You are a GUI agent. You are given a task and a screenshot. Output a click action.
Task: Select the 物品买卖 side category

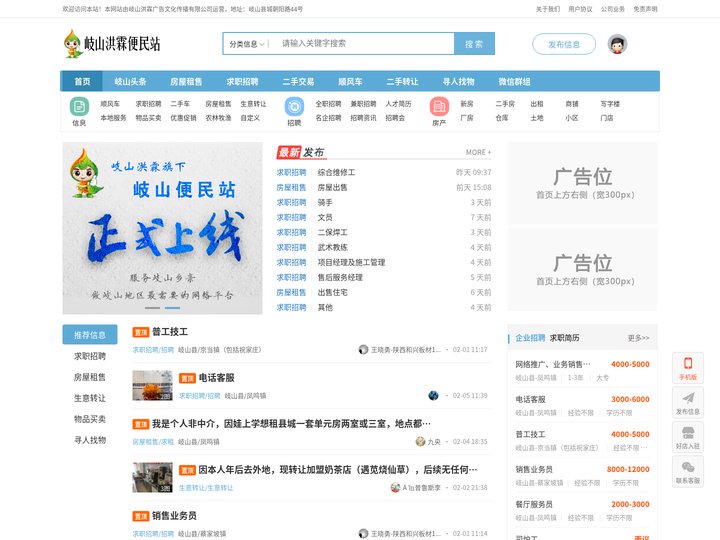pyautogui.click(x=90, y=419)
